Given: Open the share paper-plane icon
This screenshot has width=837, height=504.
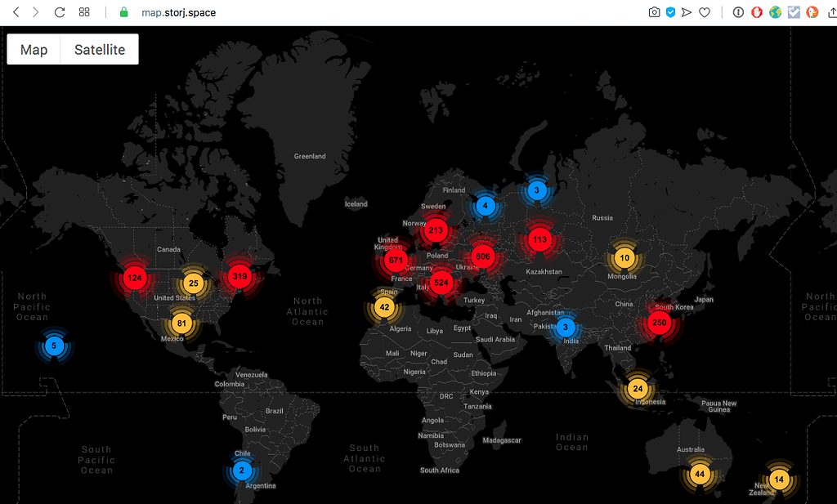Looking at the screenshot, I should point(686,11).
